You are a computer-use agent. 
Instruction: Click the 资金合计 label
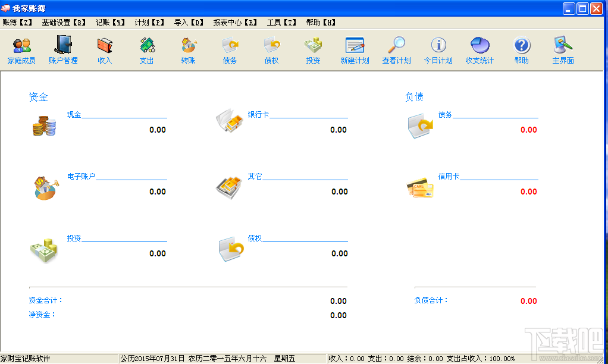click(x=45, y=300)
